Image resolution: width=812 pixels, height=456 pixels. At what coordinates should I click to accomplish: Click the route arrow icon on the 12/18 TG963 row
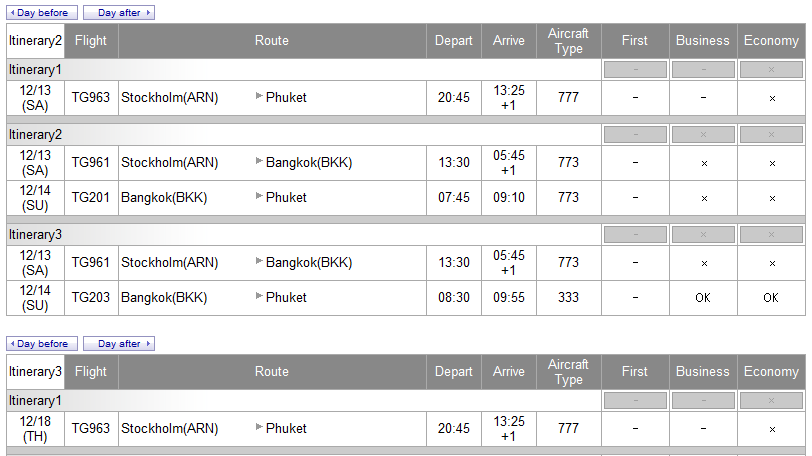(260, 428)
